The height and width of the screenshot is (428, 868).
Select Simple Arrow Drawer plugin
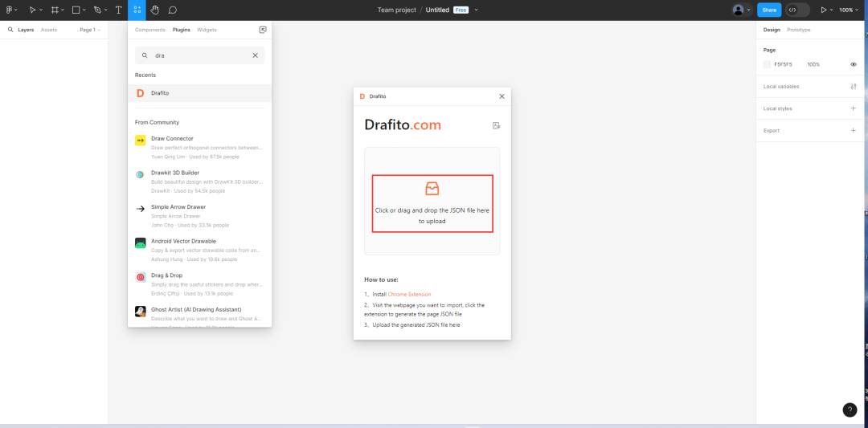[200, 216]
